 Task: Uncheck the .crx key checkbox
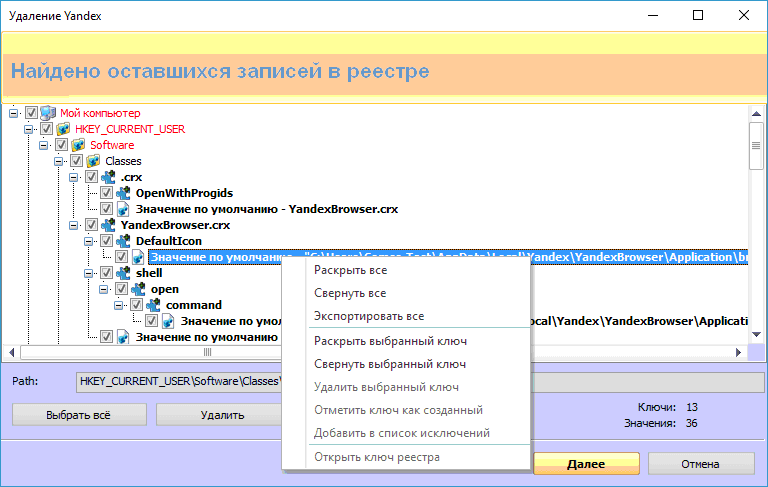[x=92, y=177]
